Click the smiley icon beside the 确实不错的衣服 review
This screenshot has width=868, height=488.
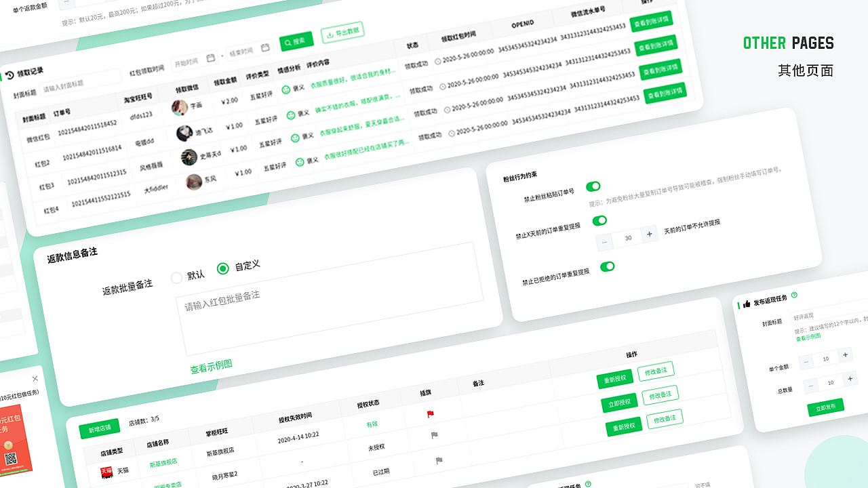coord(291,115)
